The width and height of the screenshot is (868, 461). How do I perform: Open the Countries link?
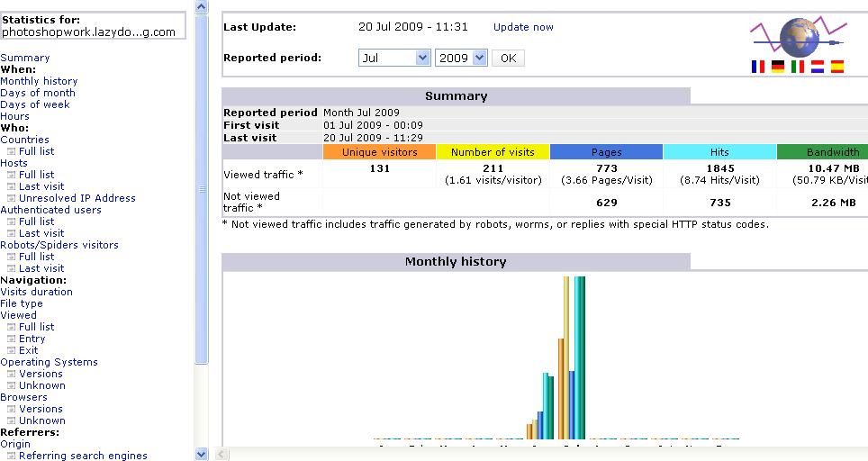[x=24, y=140]
